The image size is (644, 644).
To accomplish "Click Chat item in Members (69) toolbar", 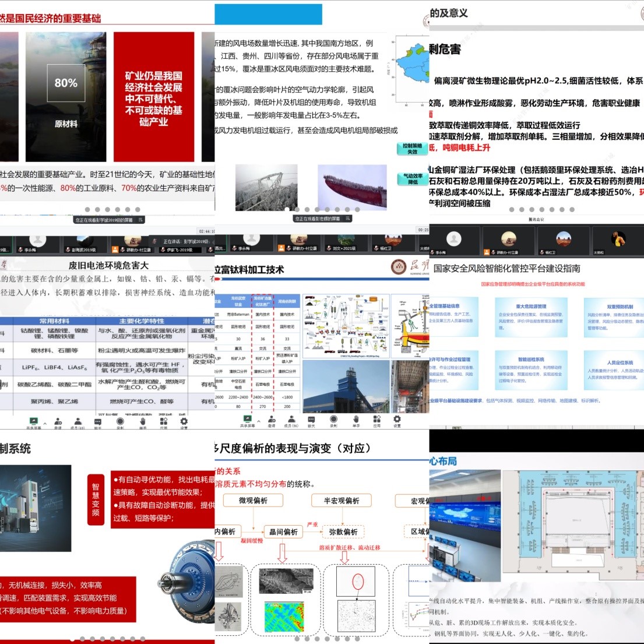I will coord(98,422).
